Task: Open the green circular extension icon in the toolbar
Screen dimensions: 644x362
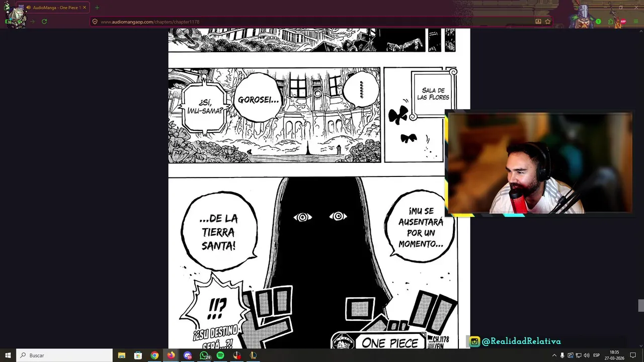Action: click(x=598, y=22)
